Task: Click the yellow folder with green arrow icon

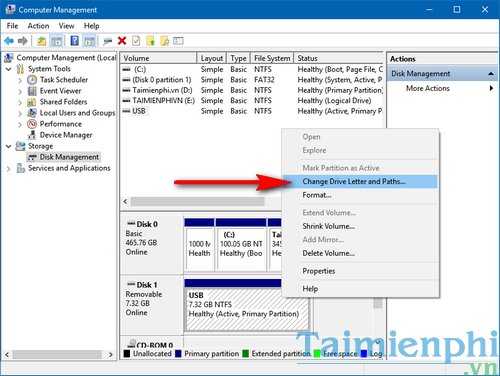Action: (x=150, y=41)
